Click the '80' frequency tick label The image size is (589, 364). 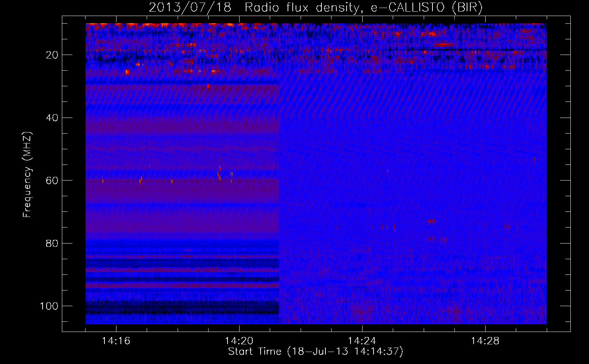[52, 243]
